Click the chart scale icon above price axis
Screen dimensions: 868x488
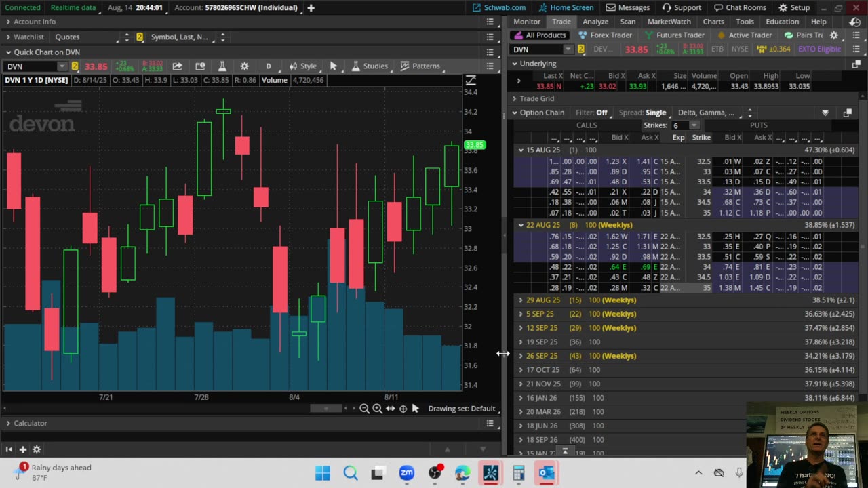471,80
